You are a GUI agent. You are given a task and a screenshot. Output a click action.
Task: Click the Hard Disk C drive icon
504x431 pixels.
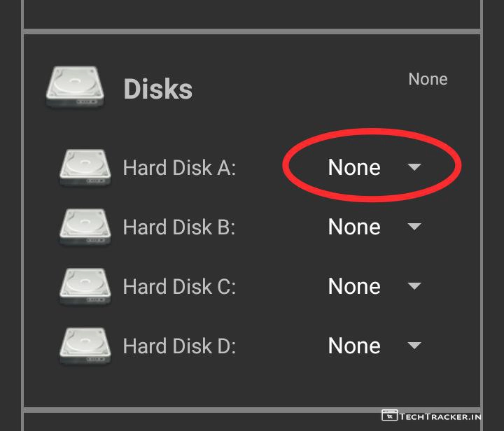(85, 287)
